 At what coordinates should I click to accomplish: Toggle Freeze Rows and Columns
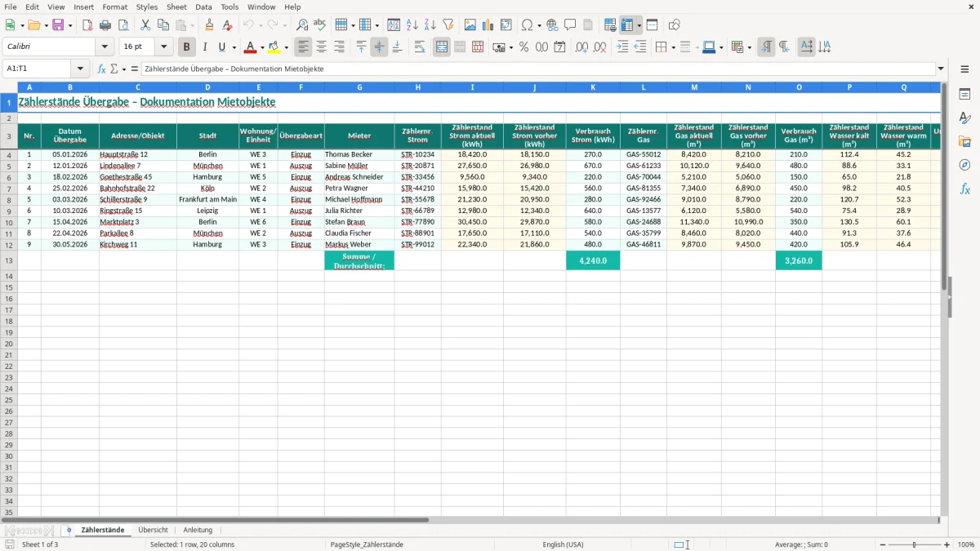tap(628, 24)
